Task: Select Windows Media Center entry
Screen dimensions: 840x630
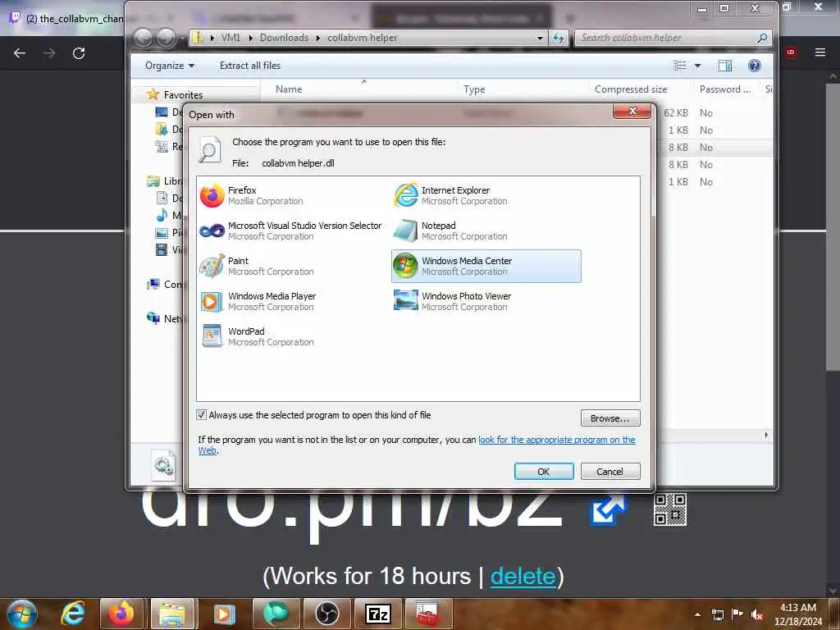Action: point(486,266)
